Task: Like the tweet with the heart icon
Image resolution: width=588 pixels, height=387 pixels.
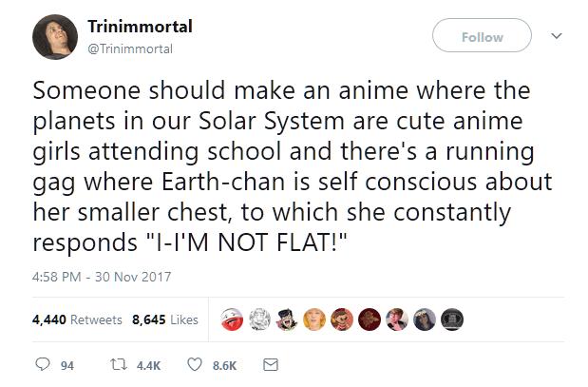Action: [x=195, y=364]
